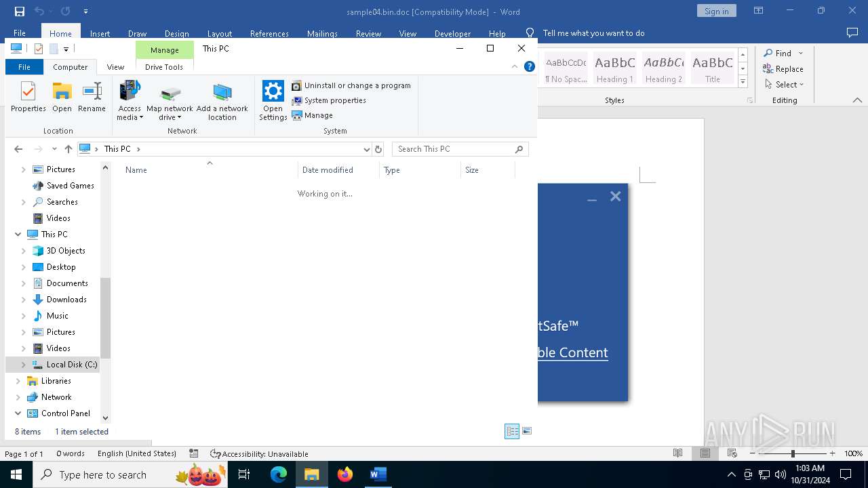
Task: Open Searches folder in tree
Action: tap(62, 202)
